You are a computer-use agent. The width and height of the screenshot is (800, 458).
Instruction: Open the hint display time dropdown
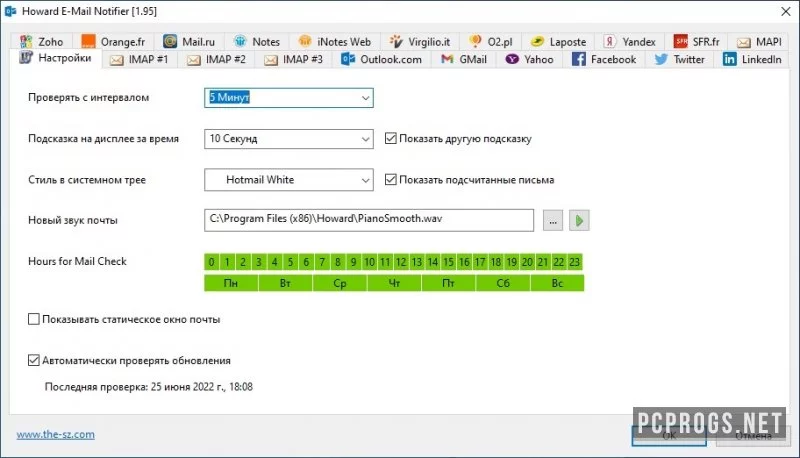pos(289,139)
